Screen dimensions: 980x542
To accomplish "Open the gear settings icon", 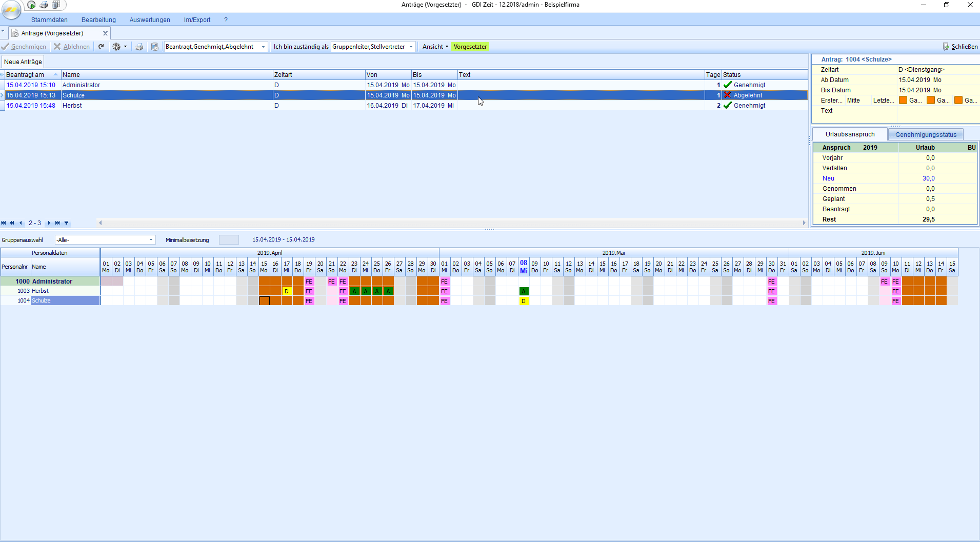I will (117, 47).
